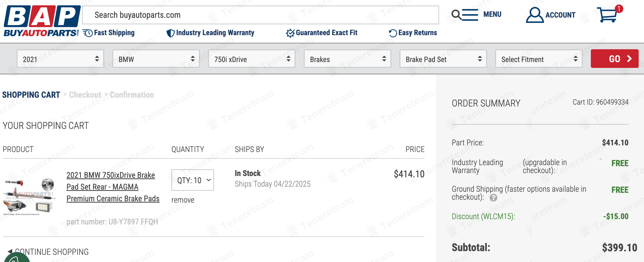Image resolution: width=644 pixels, height=262 pixels.
Task: Click the Ground Shipping help question icon
Action: pos(493,198)
